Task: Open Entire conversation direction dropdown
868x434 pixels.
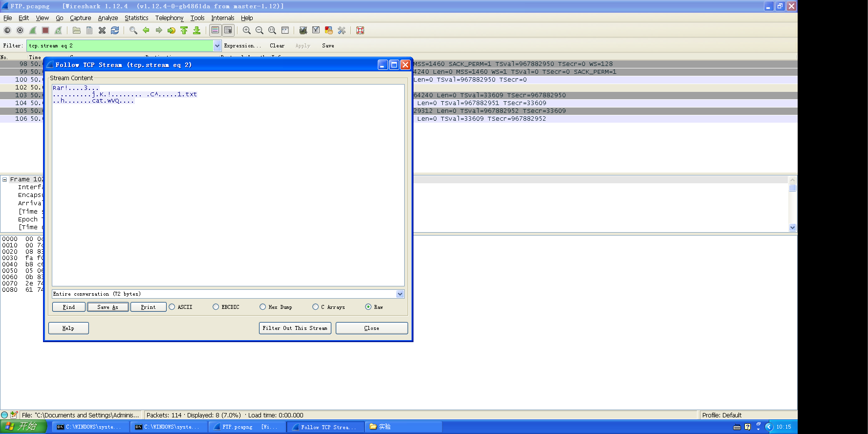Action: coord(400,294)
